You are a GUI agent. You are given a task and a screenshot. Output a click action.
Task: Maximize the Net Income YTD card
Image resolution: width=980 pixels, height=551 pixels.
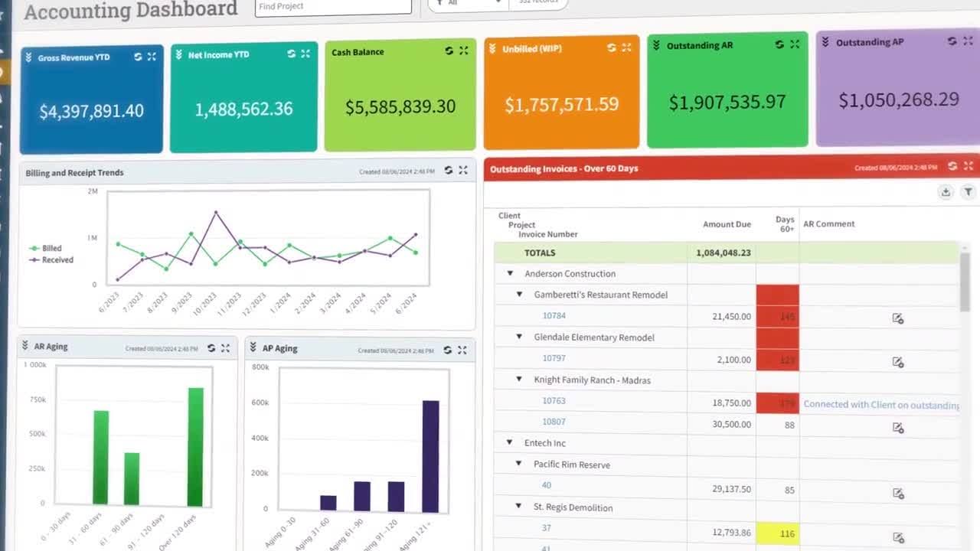[x=305, y=54]
